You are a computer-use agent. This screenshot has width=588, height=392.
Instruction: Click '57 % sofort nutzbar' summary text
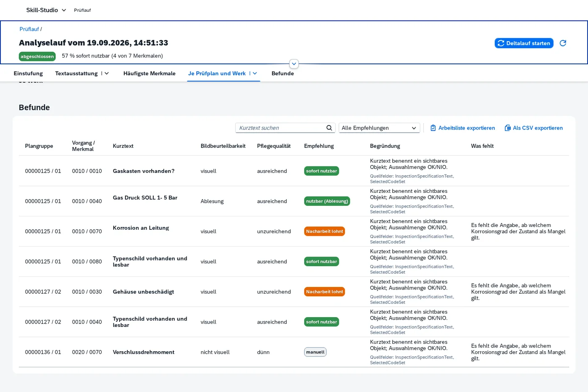[112, 55]
